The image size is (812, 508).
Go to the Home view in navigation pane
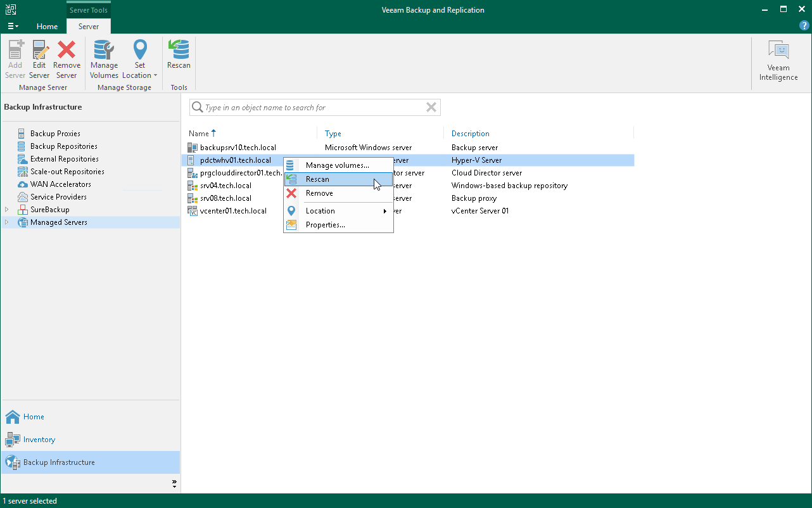34,417
